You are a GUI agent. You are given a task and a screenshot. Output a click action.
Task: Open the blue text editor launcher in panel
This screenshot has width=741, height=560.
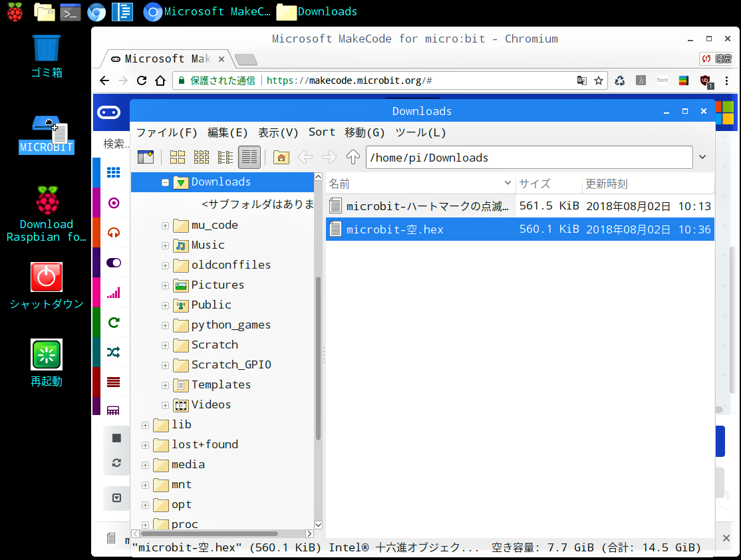click(x=122, y=12)
